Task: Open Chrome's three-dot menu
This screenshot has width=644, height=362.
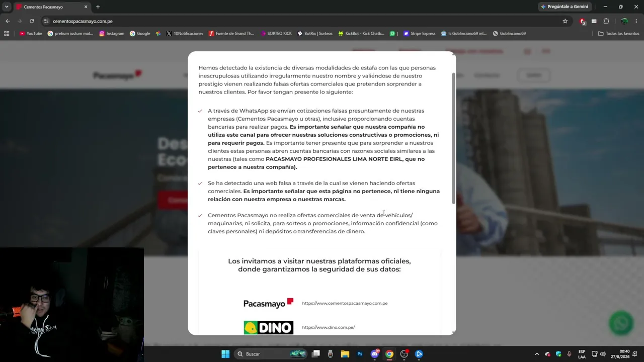Action: click(x=636, y=21)
